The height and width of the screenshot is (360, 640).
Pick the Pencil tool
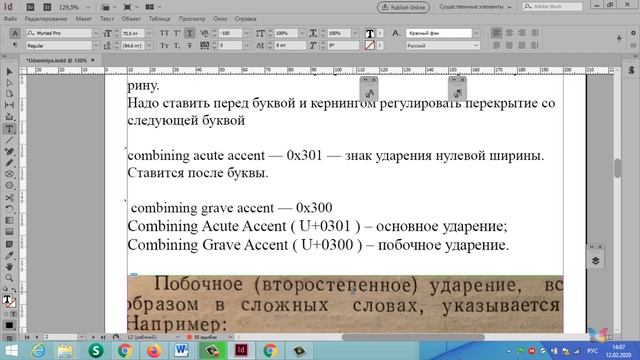point(9,163)
